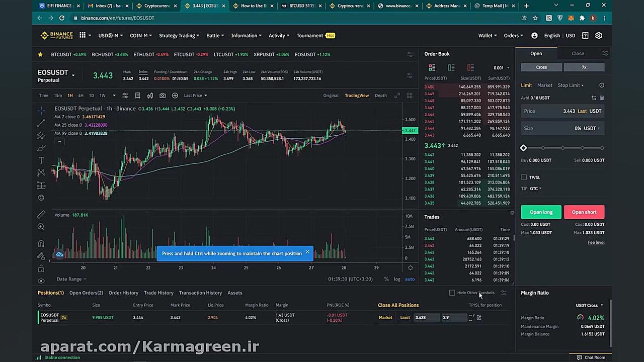Open the futures calculator icon
644x362 pixels.
pos(602,98)
